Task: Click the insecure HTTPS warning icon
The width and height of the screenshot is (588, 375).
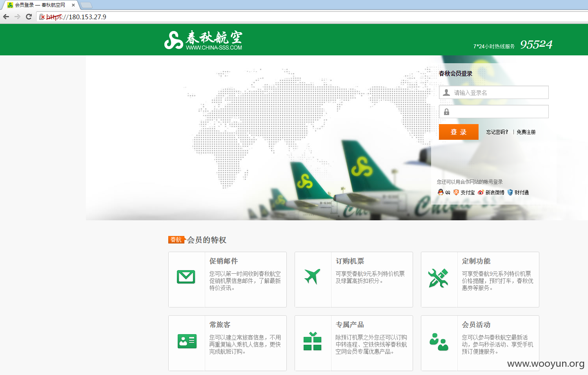Action: click(42, 17)
